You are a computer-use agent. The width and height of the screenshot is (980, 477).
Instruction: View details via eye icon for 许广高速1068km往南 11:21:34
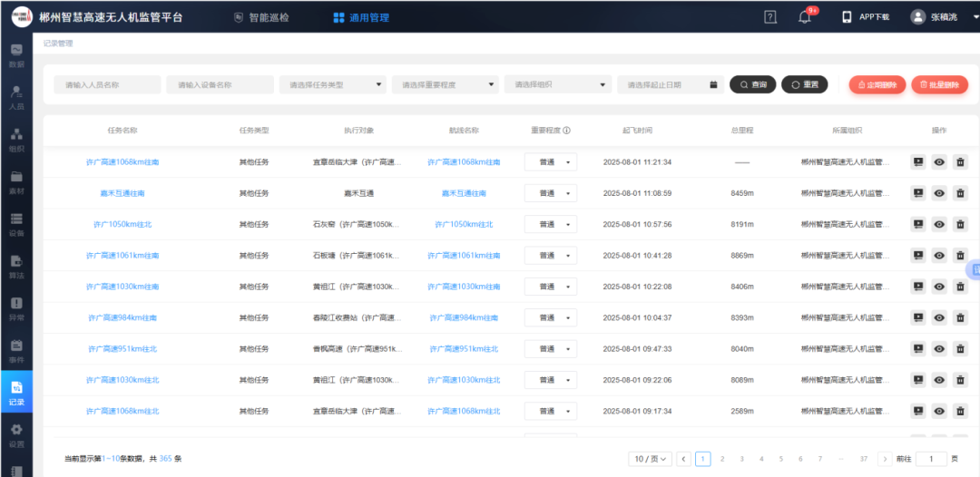(x=939, y=162)
